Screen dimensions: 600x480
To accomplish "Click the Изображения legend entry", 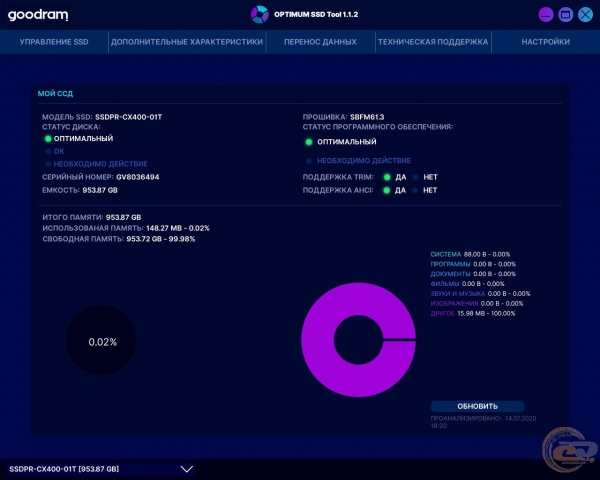I will pos(477,304).
